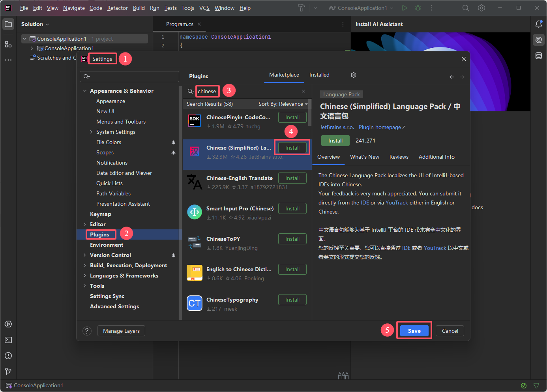Screen dimensions: 547x392
Task: Open the Database tool window icon
Action: click(539, 56)
